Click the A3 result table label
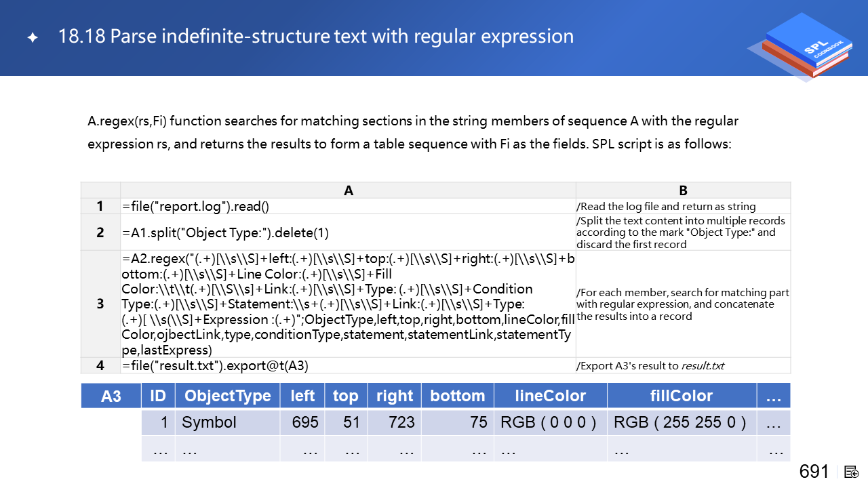 (111, 396)
